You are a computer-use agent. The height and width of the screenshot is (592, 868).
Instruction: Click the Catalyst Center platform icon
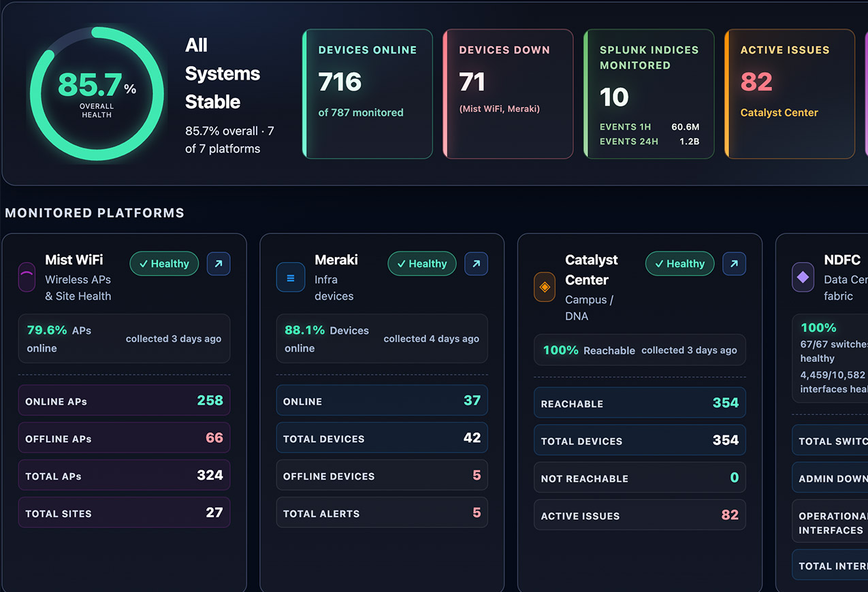pyautogui.click(x=545, y=287)
